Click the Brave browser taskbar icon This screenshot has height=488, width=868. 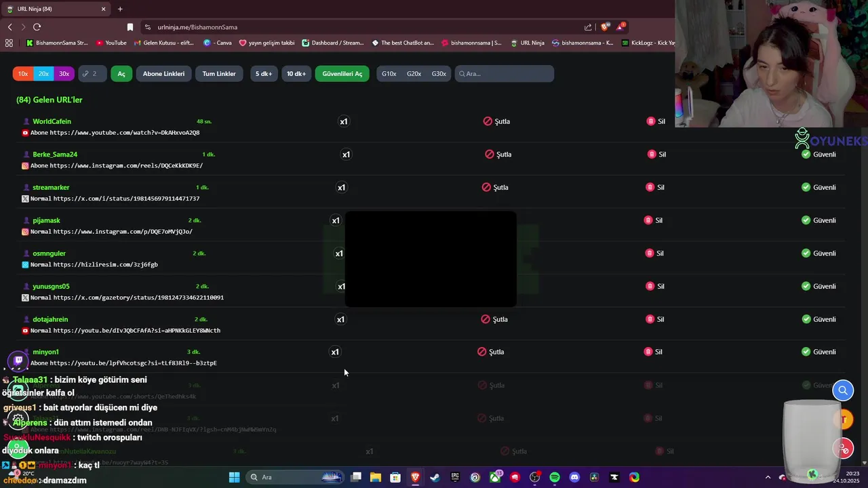[x=415, y=477]
